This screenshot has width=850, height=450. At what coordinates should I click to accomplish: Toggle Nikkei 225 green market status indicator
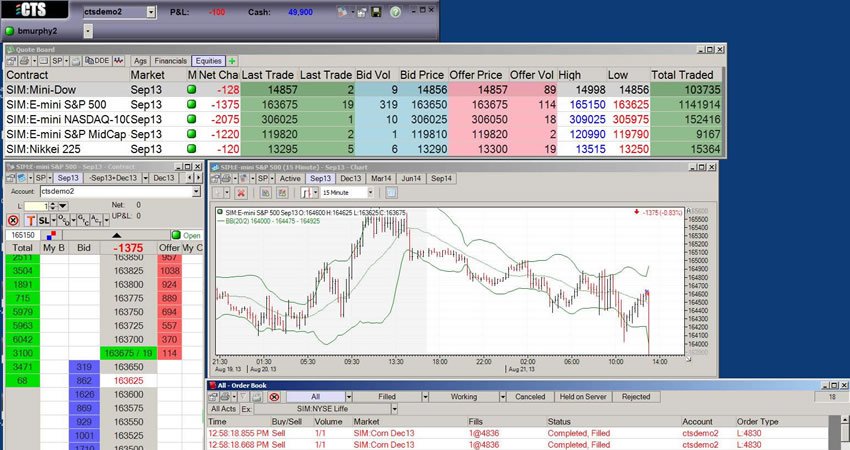pyautogui.click(x=191, y=149)
